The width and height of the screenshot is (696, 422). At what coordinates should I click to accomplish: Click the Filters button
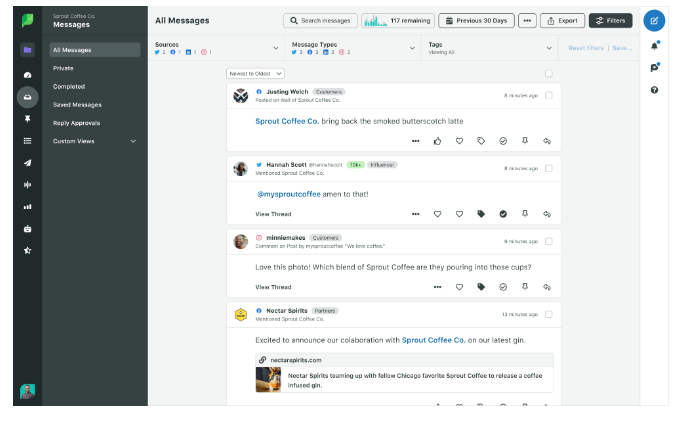click(610, 20)
